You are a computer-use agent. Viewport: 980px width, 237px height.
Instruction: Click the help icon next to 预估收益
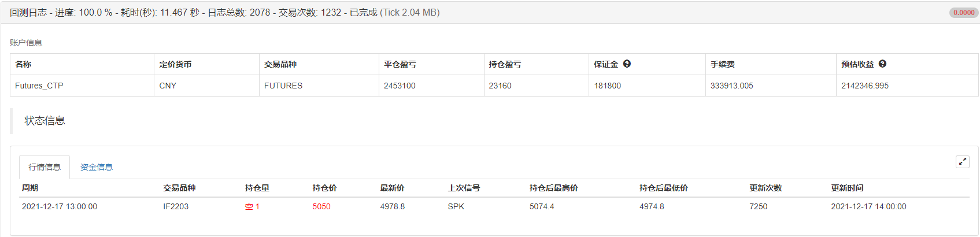tap(882, 64)
